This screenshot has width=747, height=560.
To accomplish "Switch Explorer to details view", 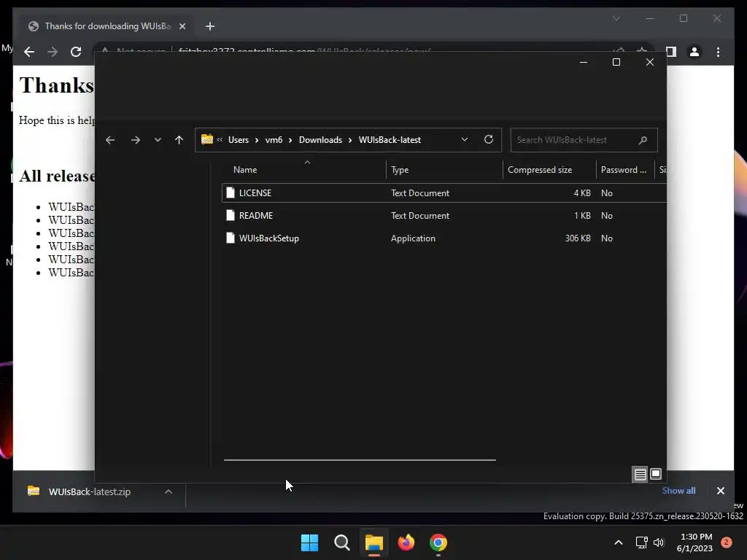I will (640, 474).
